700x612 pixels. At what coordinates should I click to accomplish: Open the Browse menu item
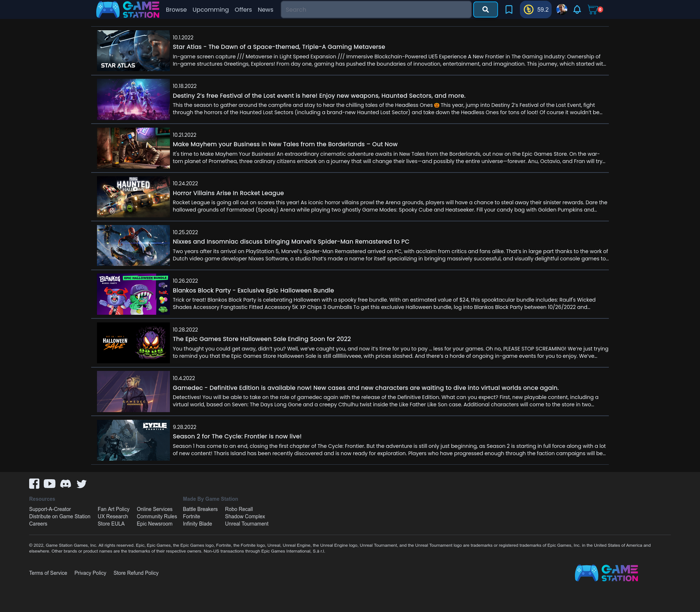(x=176, y=9)
